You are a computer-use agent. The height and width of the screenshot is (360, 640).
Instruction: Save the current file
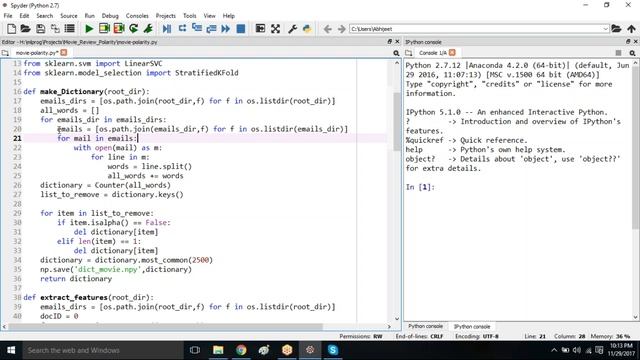point(40,29)
